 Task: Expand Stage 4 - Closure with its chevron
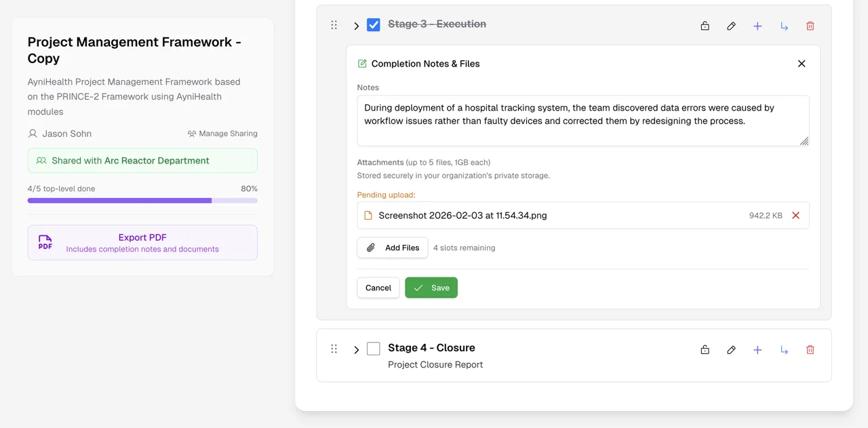pos(357,349)
